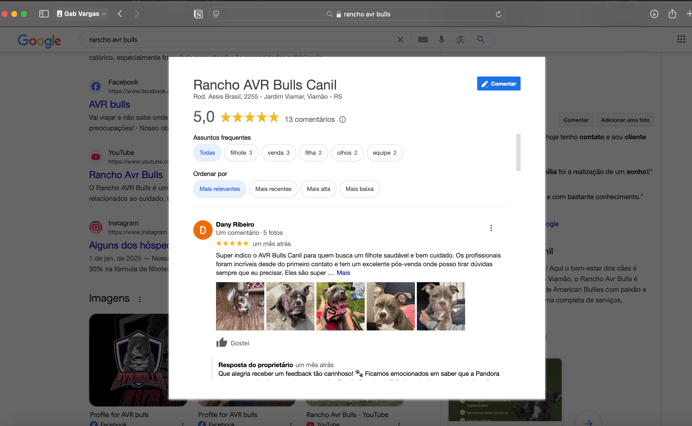Like the review with thumbs-up Gostei

232,343
